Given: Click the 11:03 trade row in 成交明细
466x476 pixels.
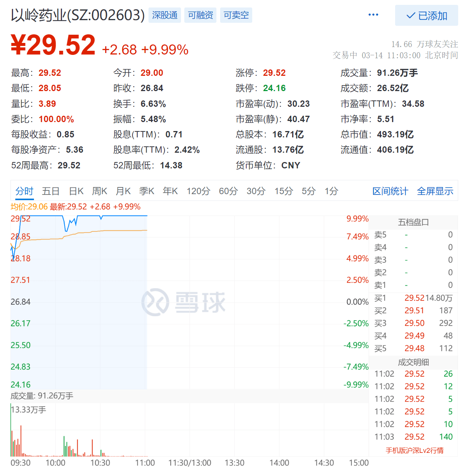Looking at the screenshot, I should point(414,436).
